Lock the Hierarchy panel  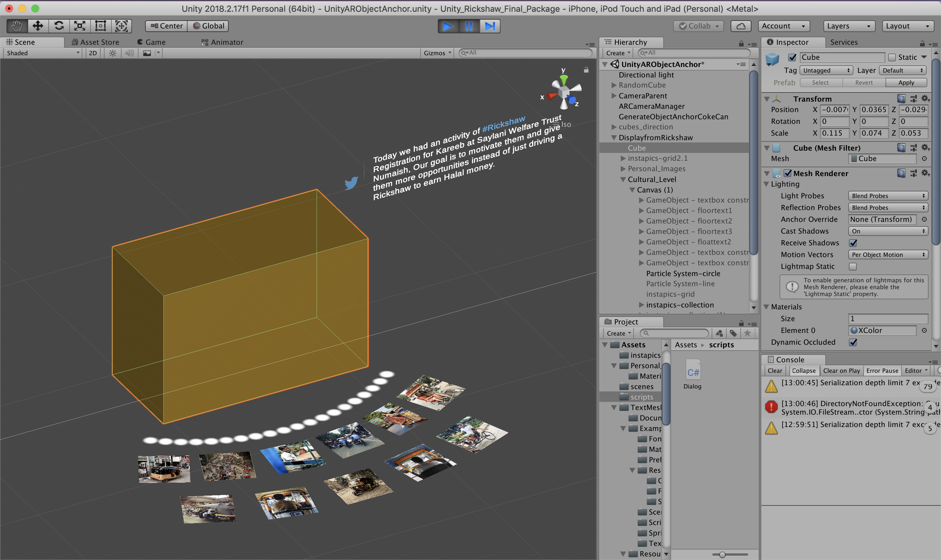point(741,44)
